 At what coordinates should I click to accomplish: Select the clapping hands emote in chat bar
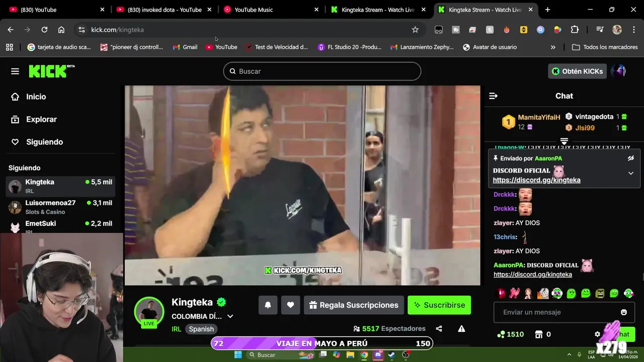tap(514, 293)
